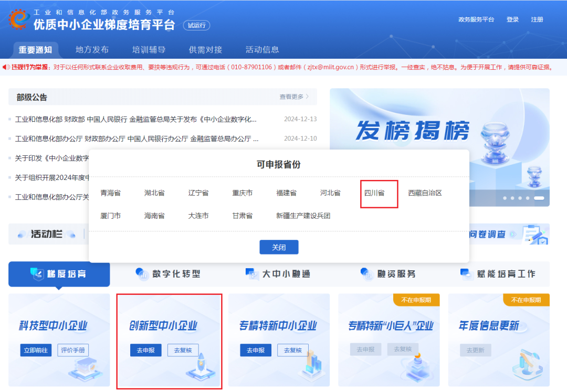Click disabled 去申报 under 专精特新小巨人企业

365,349
